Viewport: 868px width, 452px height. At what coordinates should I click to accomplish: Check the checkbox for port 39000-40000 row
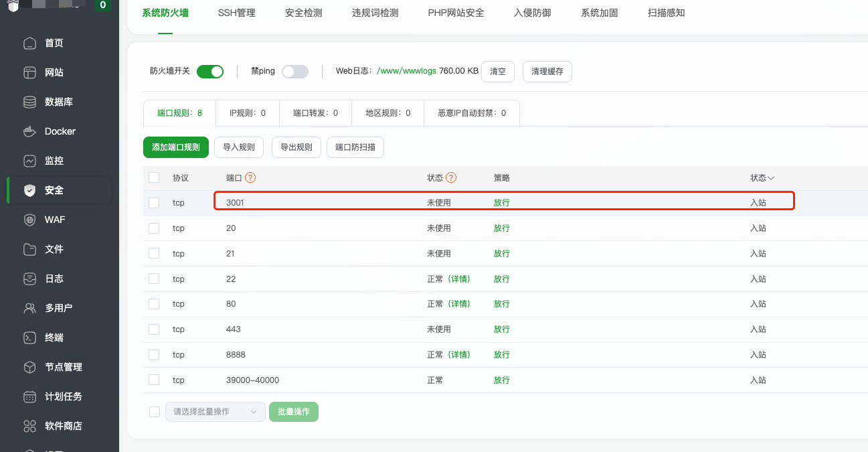point(154,380)
